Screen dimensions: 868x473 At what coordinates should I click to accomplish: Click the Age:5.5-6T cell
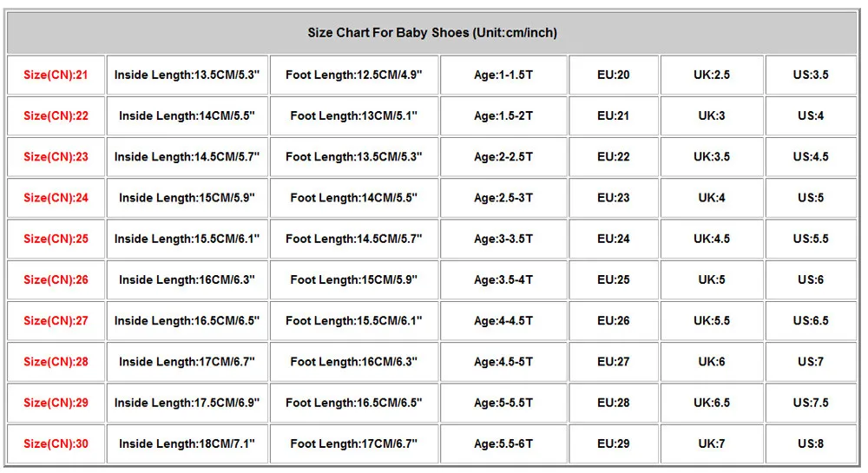503,443
